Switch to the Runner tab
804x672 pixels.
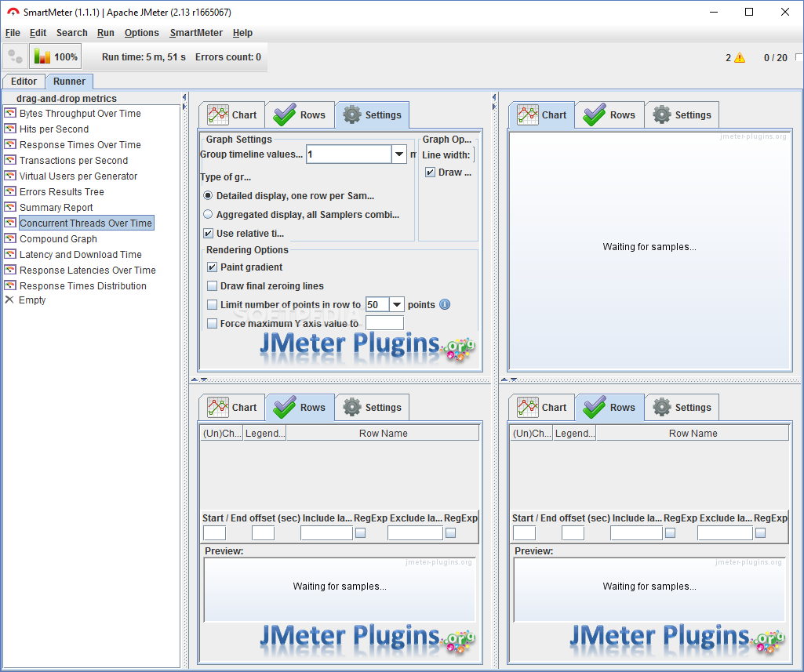tap(69, 82)
